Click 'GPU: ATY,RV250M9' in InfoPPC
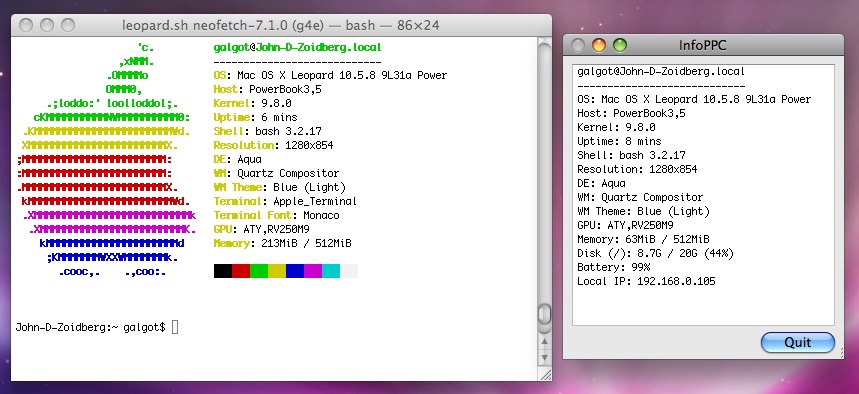 click(625, 225)
